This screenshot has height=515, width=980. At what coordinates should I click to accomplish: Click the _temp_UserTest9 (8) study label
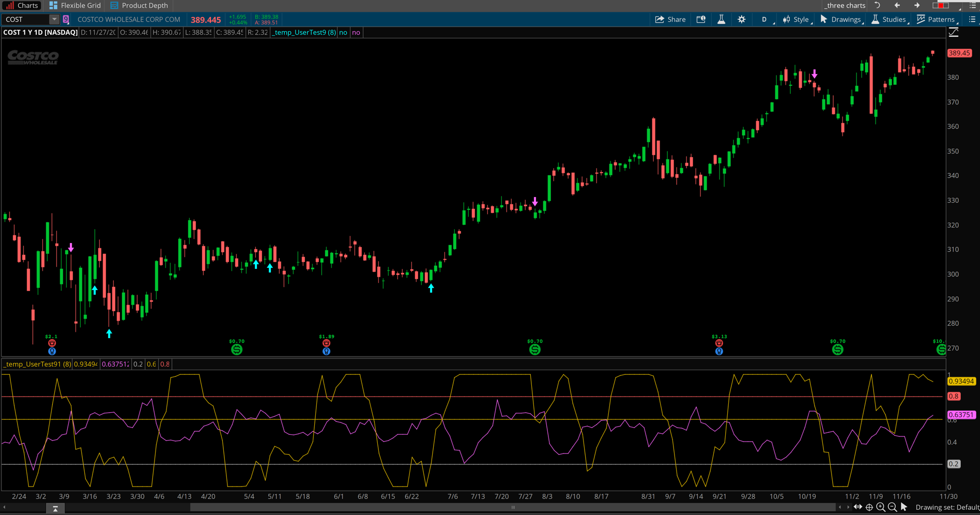click(x=304, y=32)
